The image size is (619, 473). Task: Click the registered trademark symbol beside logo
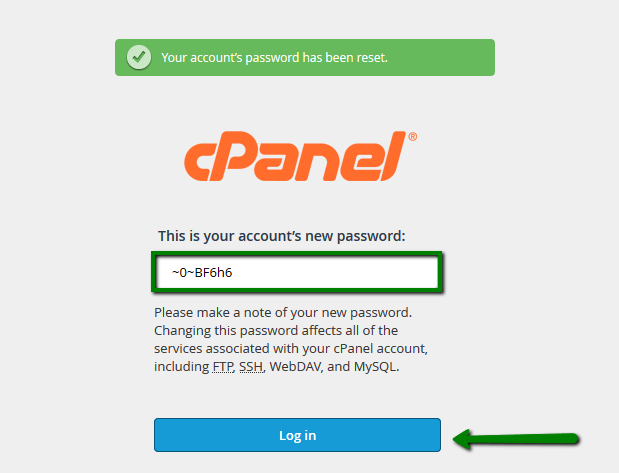pyautogui.click(x=412, y=138)
